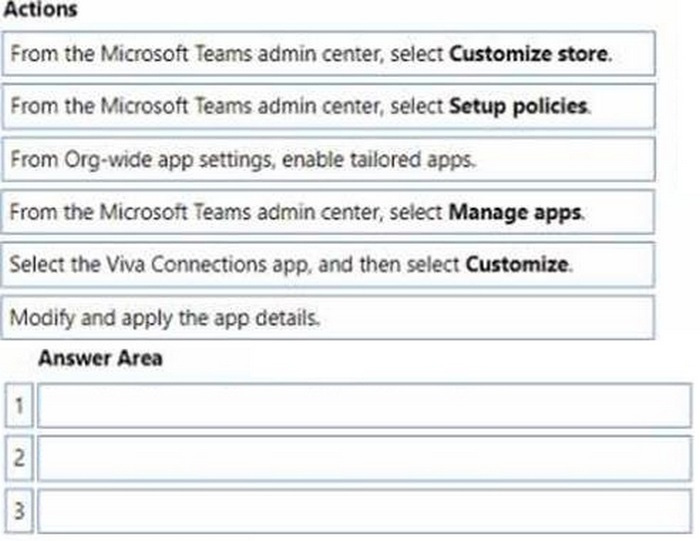Click the empty answer slot beside number 2
This screenshot has height=541, width=700.
pyautogui.click(x=364, y=458)
